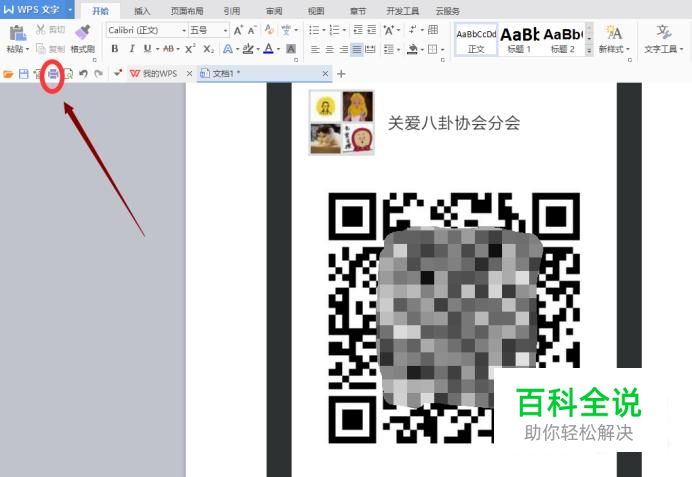This screenshot has width=692, height=477.
Task: Open the 文字工具 text tools menu
Action: click(663, 39)
